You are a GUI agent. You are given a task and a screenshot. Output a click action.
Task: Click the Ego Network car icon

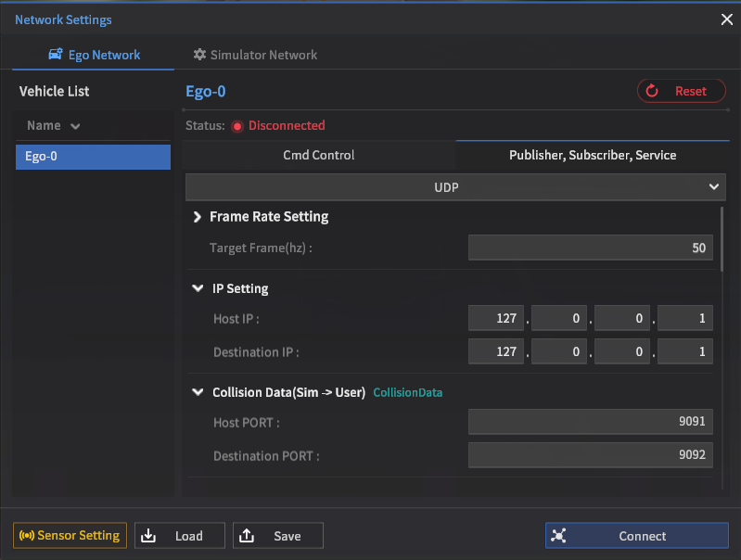click(x=56, y=55)
